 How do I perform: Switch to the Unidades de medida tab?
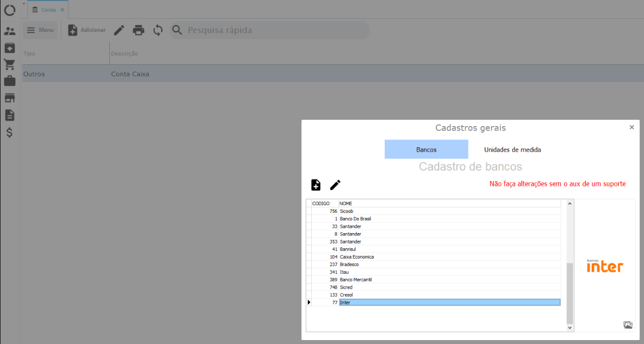coord(512,149)
